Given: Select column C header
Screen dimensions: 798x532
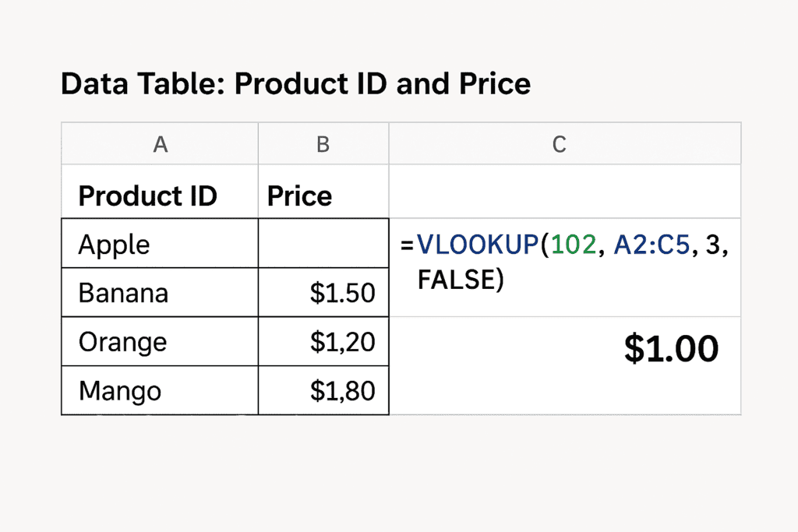Looking at the screenshot, I should tap(559, 144).
